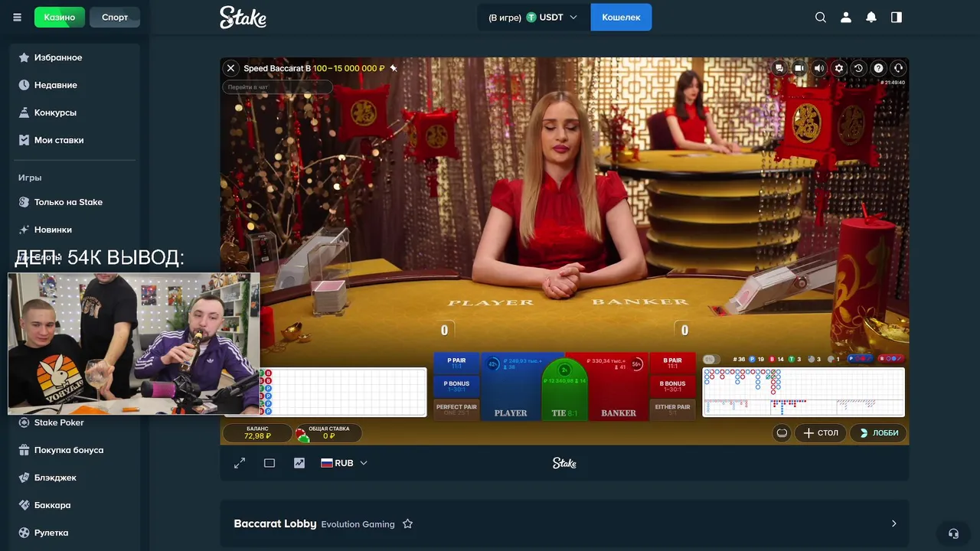Image resolution: width=980 pixels, height=551 pixels.
Task: Click the Stake logo in the header
Action: pyautogui.click(x=243, y=17)
